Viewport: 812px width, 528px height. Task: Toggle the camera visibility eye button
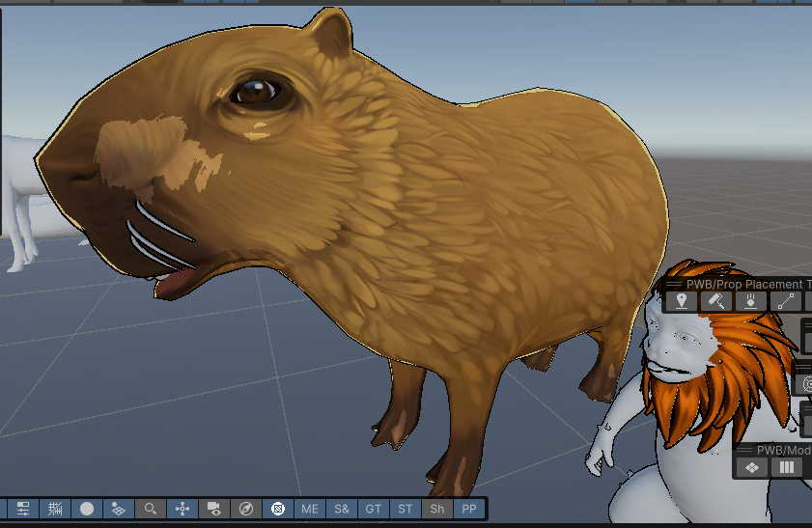pos(213,509)
